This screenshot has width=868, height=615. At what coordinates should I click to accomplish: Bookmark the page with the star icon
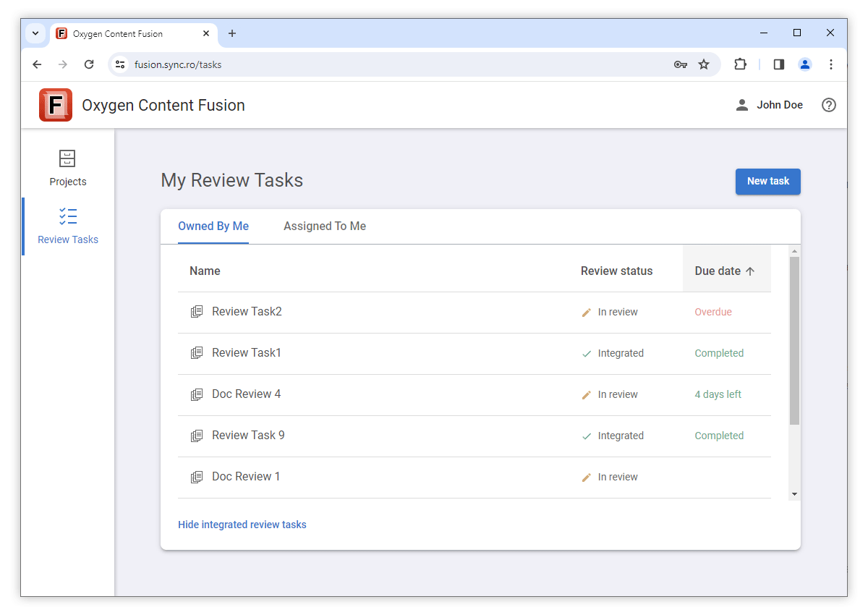pos(704,64)
